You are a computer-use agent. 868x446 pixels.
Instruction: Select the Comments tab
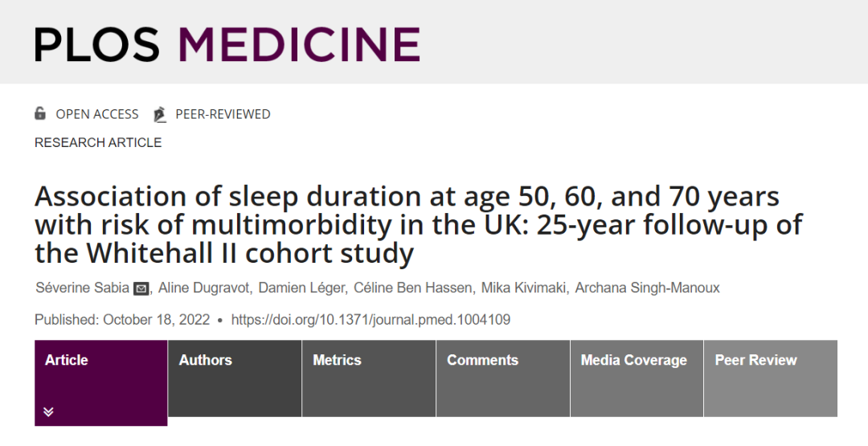pos(503,378)
